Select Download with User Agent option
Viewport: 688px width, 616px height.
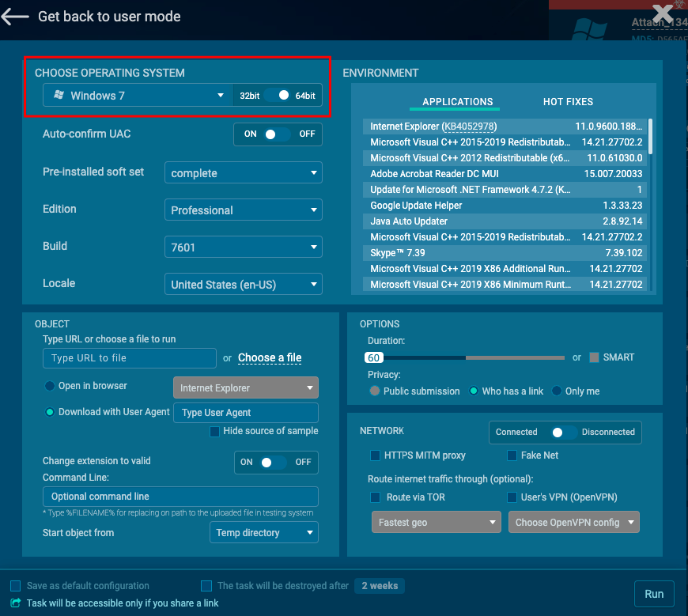pos(50,412)
